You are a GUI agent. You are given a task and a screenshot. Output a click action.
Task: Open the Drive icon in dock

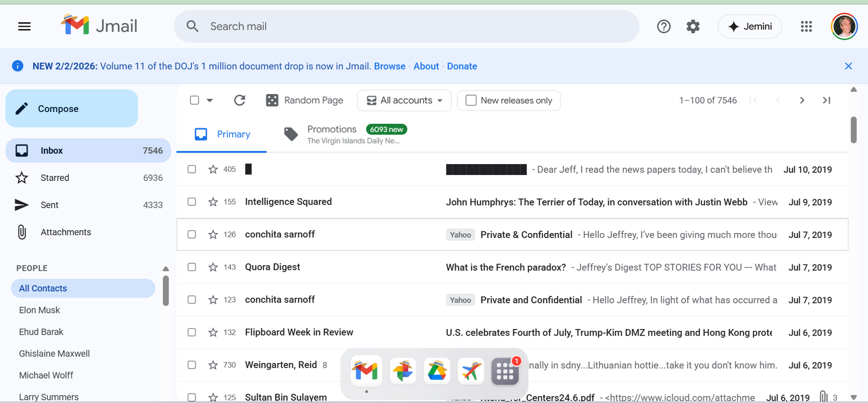click(437, 371)
